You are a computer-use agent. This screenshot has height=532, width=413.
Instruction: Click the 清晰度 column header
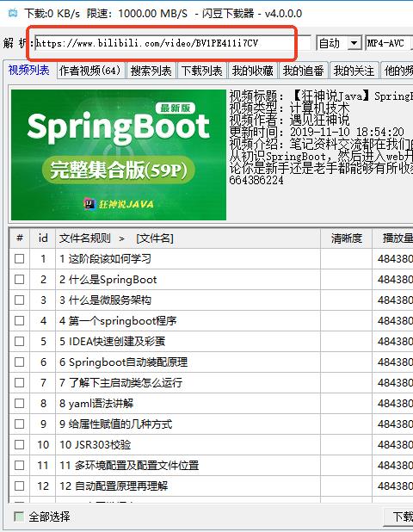coord(346,238)
